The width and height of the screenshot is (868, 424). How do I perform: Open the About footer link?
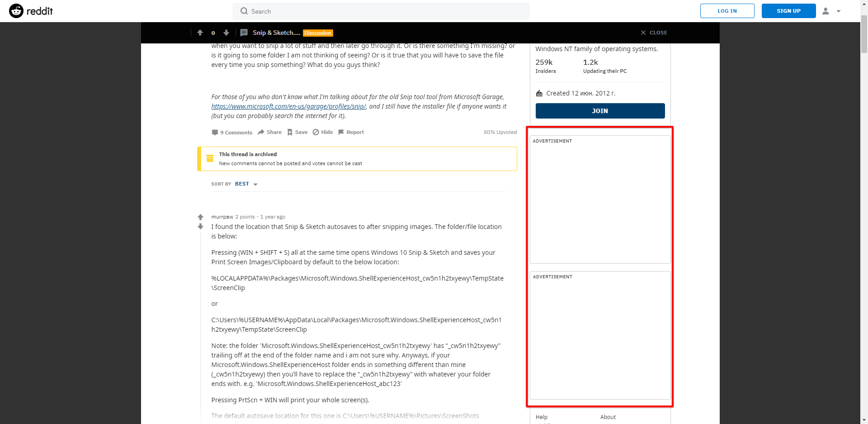(x=608, y=417)
